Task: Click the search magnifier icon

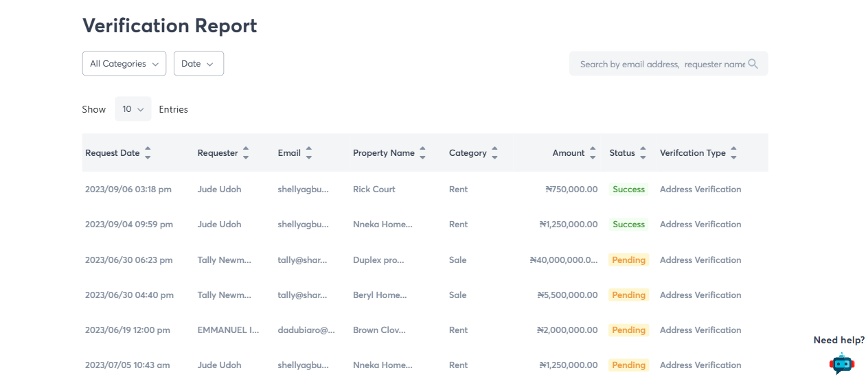Action: click(x=753, y=64)
